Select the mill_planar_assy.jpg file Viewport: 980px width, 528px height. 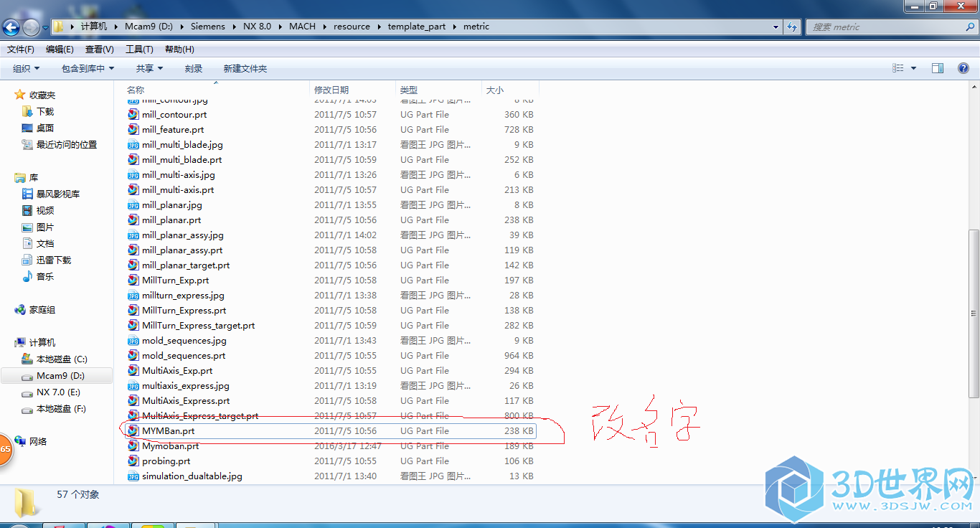click(x=183, y=235)
